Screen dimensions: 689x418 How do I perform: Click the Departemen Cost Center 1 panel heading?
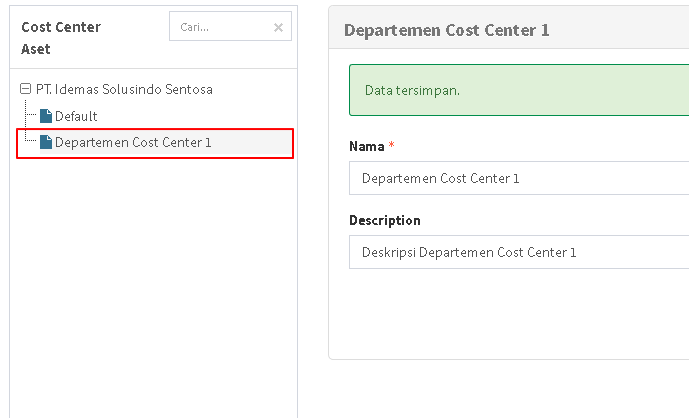coord(447,30)
